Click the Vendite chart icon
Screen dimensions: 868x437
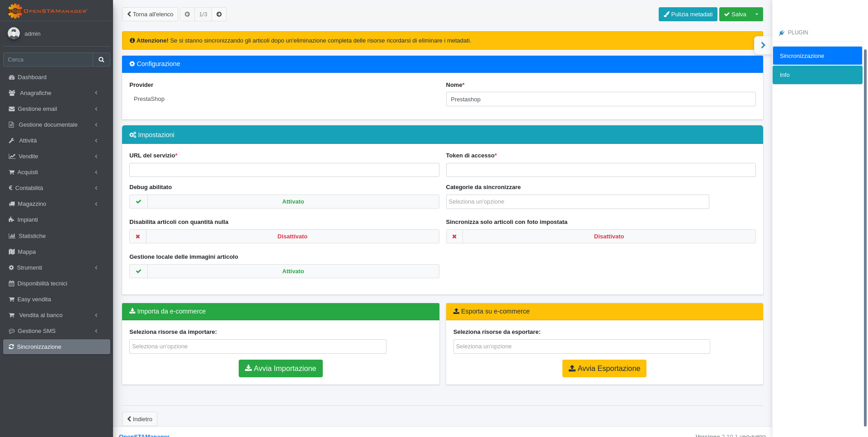coord(12,157)
